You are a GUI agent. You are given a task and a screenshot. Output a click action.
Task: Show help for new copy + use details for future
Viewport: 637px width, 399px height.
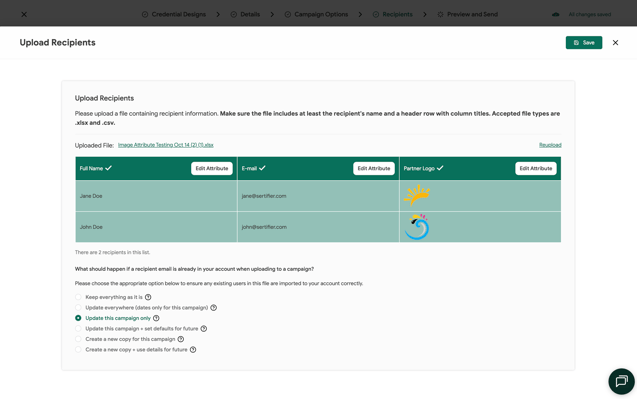193,349
